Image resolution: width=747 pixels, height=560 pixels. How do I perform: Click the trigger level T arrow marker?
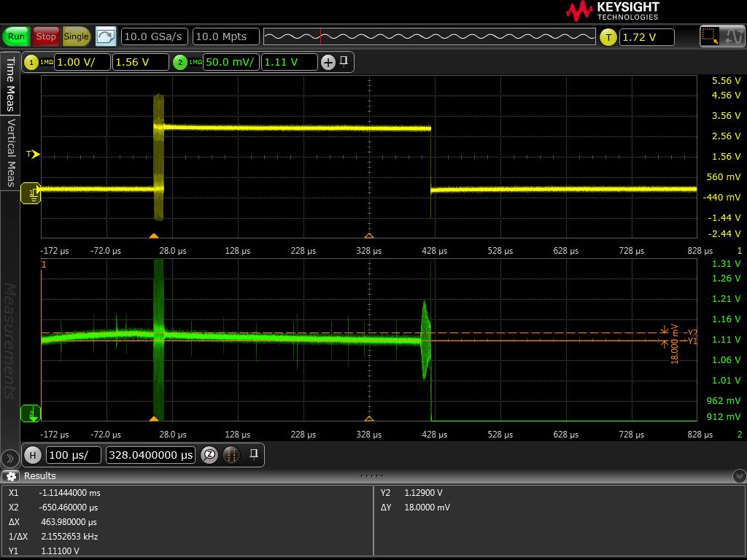33,154
